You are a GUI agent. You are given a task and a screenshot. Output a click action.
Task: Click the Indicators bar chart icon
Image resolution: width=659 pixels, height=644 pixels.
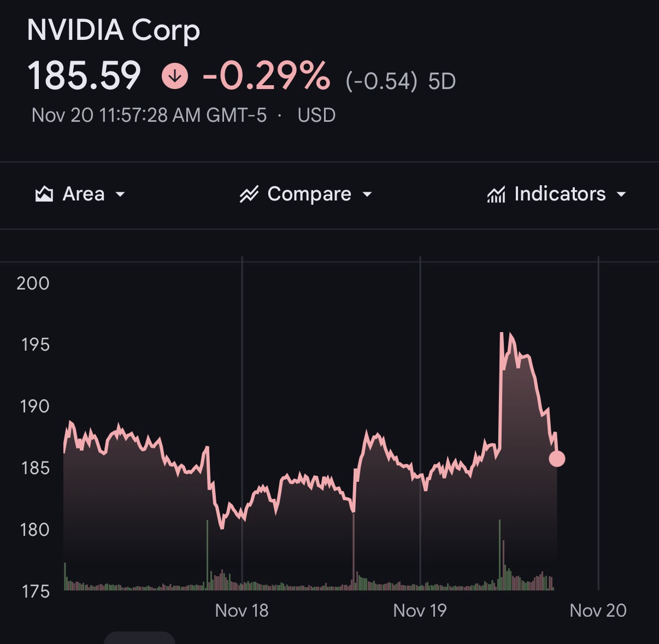tap(496, 194)
